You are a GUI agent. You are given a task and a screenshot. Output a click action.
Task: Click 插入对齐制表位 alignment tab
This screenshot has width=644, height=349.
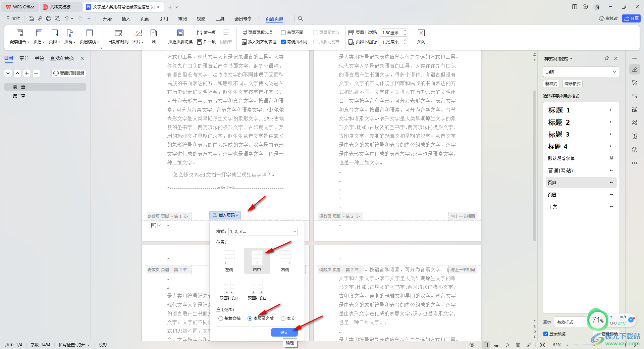[x=259, y=42]
